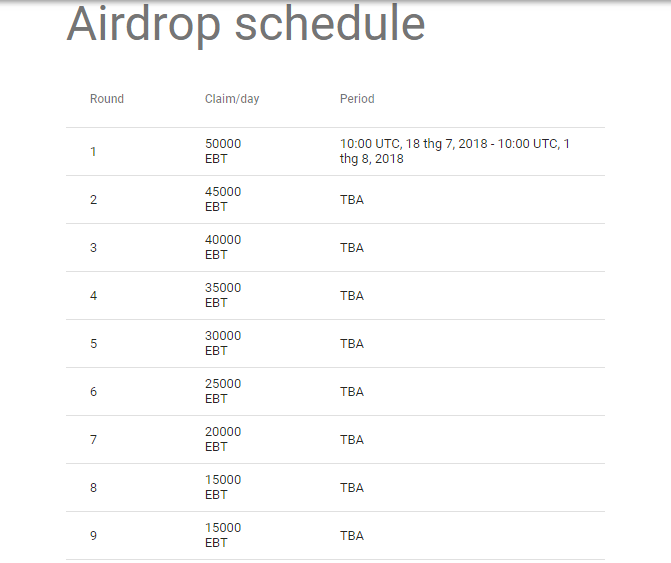Click the 50000 EBT claim amount
The image size is (671, 563).
coord(223,151)
